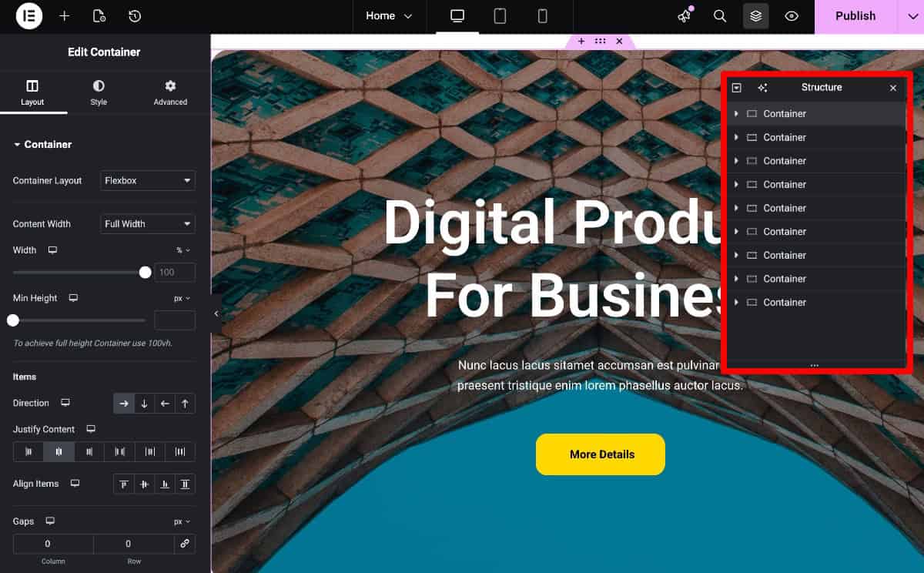Click the Publish button
This screenshot has width=924, height=573.
click(x=855, y=16)
